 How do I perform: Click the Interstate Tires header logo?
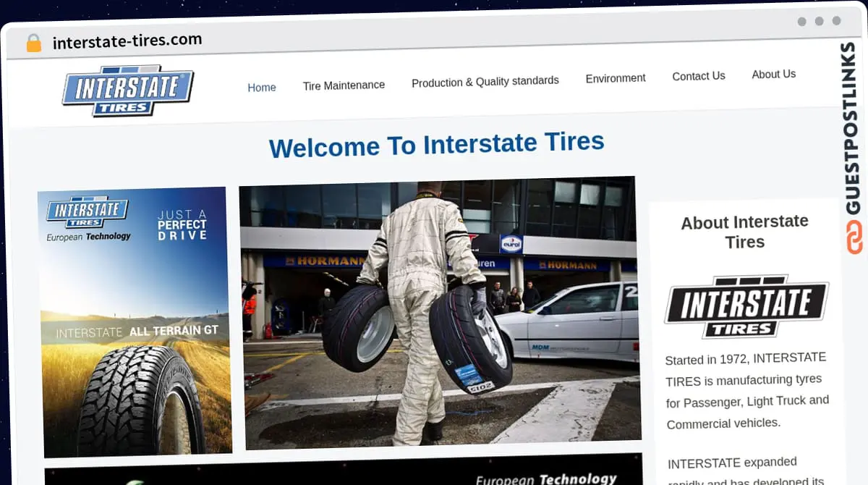(x=128, y=90)
